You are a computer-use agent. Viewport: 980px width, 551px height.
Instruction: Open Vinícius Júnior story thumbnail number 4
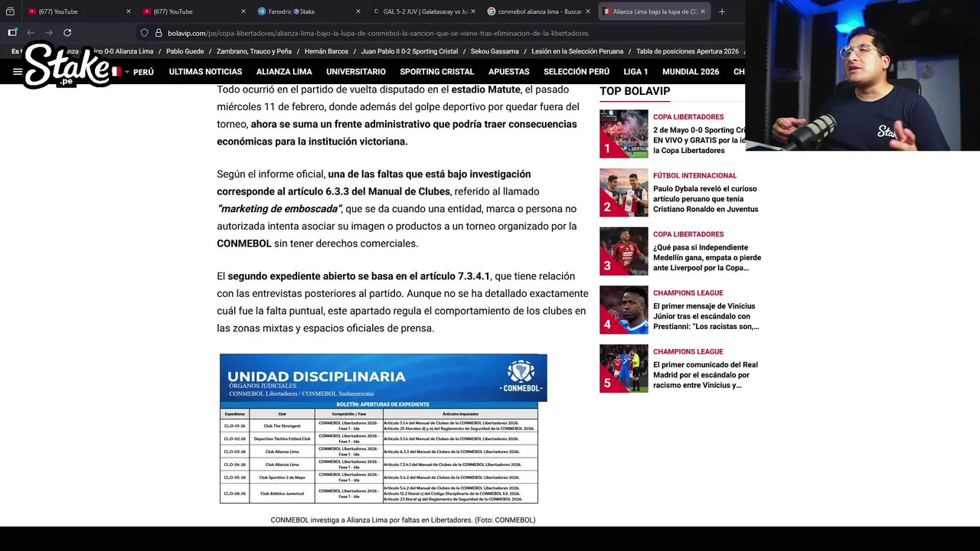[x=623, y=310]
